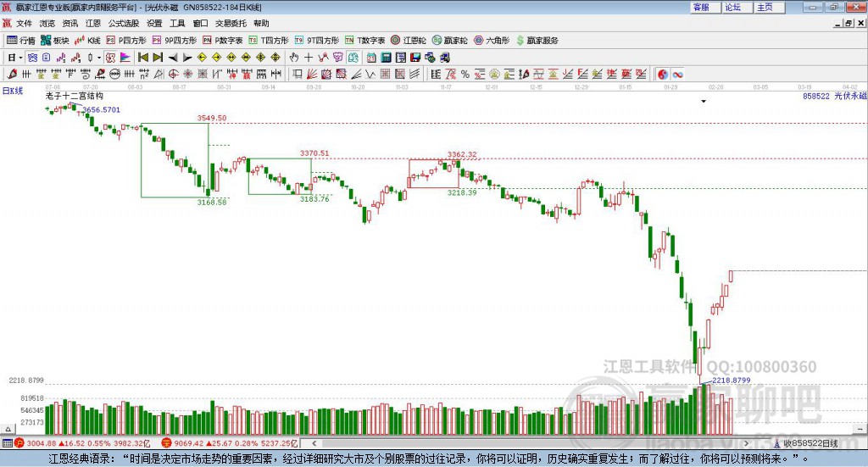Click the 论坛 forum button
The width and height of the screenshot is (868, 467).
click(x=737, y=7)
